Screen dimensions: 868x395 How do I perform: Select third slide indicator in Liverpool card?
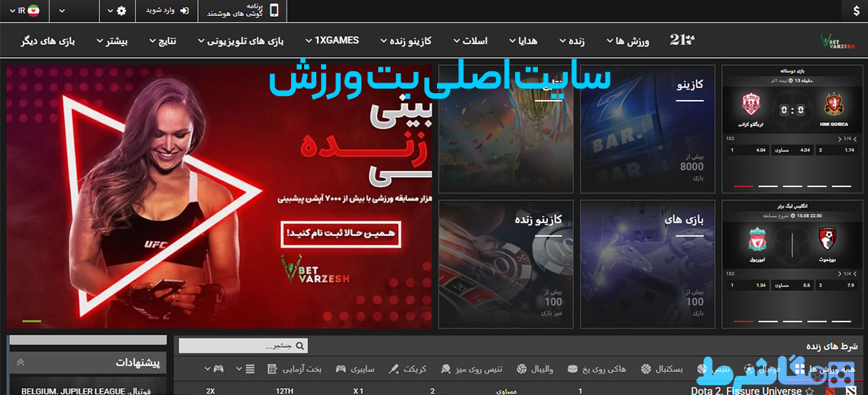792,322
